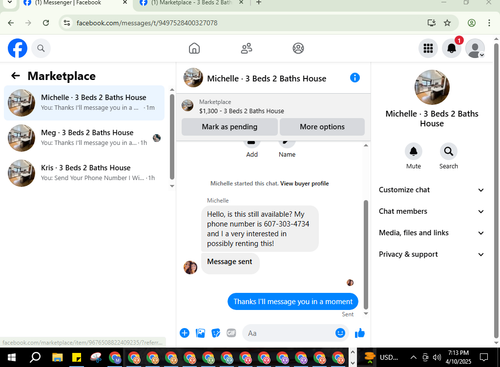Screen dimensions: 500x367
Task: Click the facebook.com/messages address bar
Action: tap(147, 23)
